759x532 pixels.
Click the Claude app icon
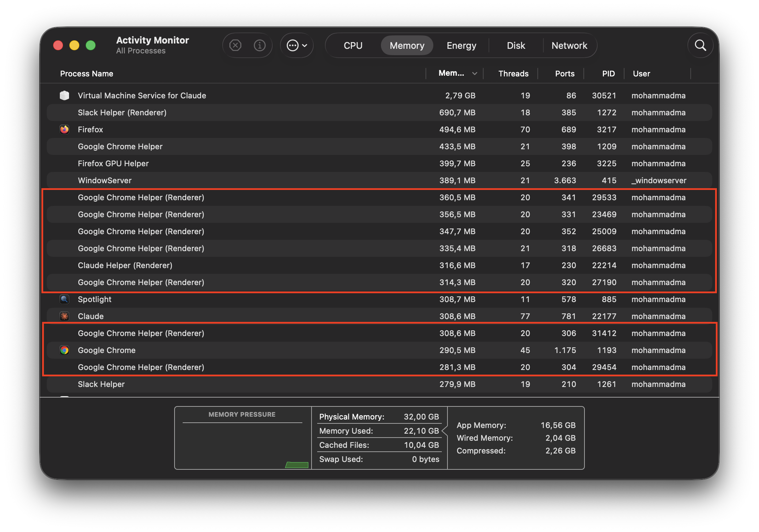click(x=64, y=316)
